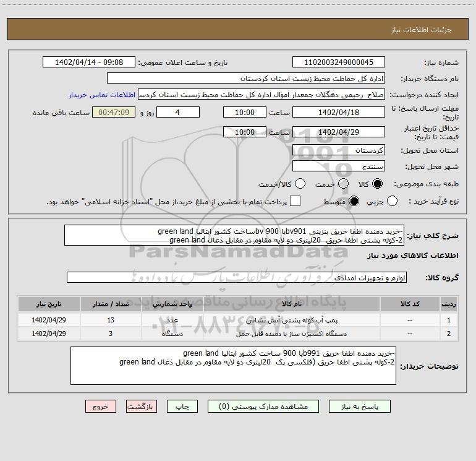Click the delivery province field کردستان
The image size is (476, 461).
pos(339,150)
